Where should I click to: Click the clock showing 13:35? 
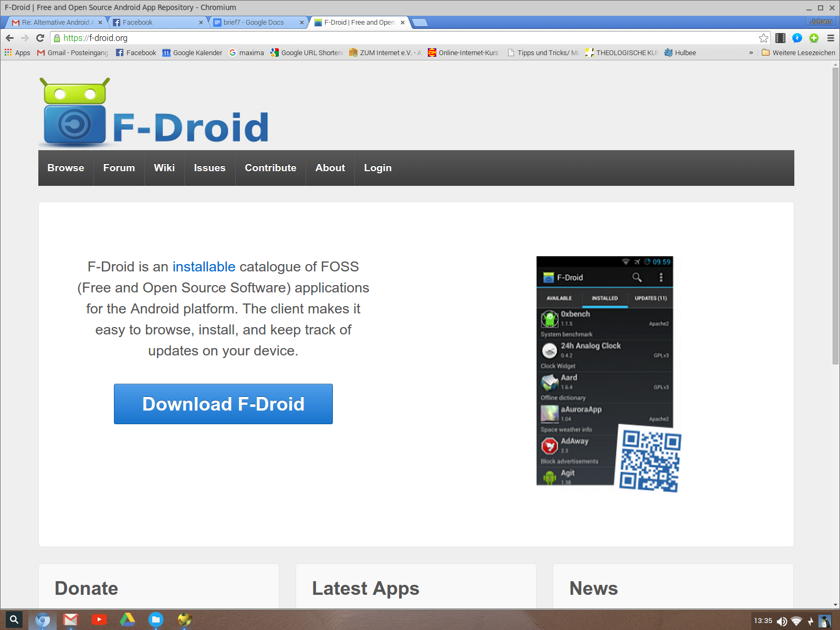pos(763,621)
